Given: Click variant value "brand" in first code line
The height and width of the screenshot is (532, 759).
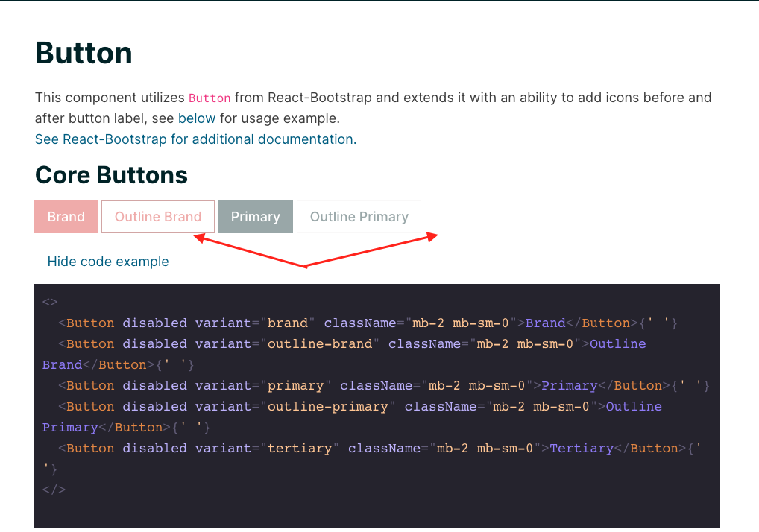Looking at the screenshot, I should pos(288,323).
